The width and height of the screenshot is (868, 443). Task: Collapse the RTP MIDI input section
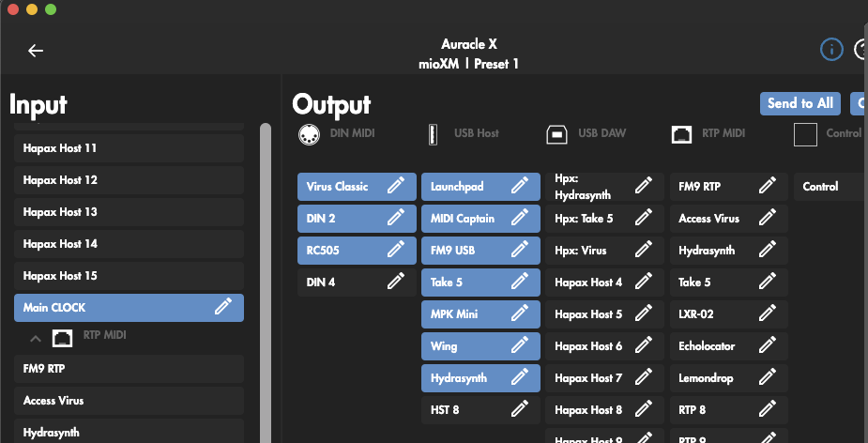click(35, 336)
